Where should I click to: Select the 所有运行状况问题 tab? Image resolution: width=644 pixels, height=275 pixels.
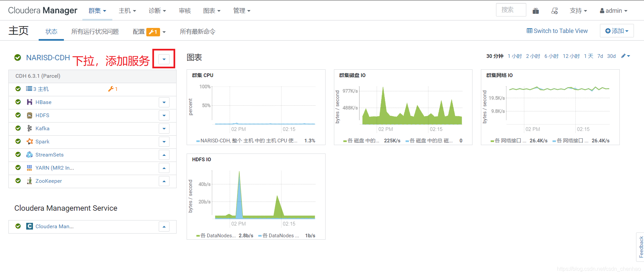[x=95, y=32]
